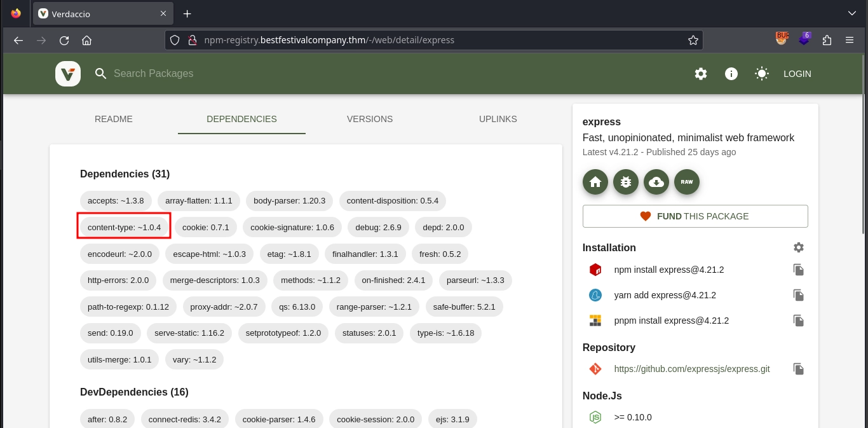
Task: Open the RAW manifest viewer button
Action: [x=687, y=182]
